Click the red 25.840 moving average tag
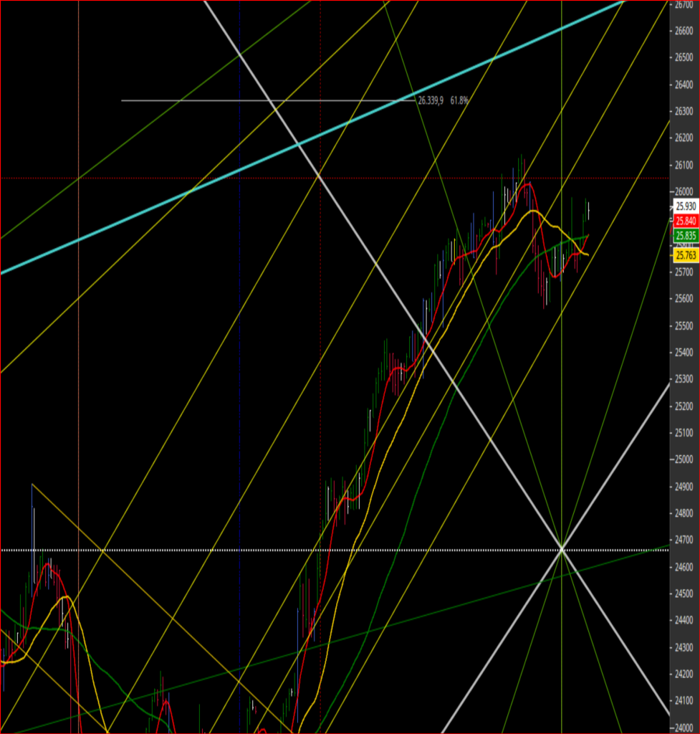Image resolution: width=700 pixels, height=734 pixels. click(x=686, y=221)
